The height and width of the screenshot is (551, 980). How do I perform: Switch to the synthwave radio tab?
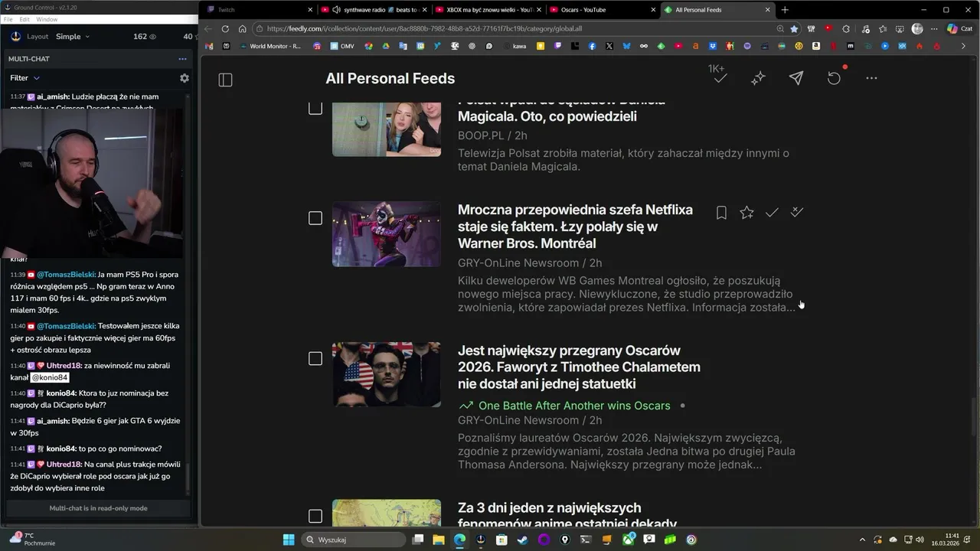(374, 10)
